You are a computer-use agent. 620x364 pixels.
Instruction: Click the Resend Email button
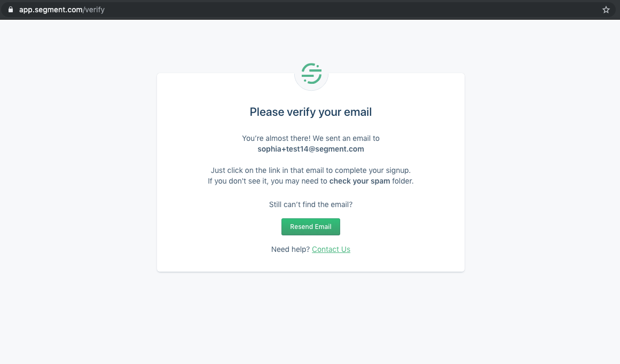click(311, 226)
